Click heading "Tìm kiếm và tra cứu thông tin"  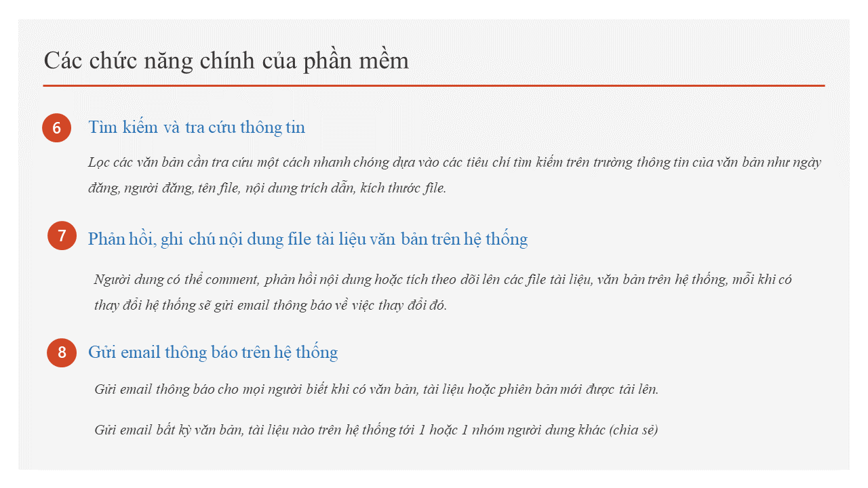(x=197, y=127)
